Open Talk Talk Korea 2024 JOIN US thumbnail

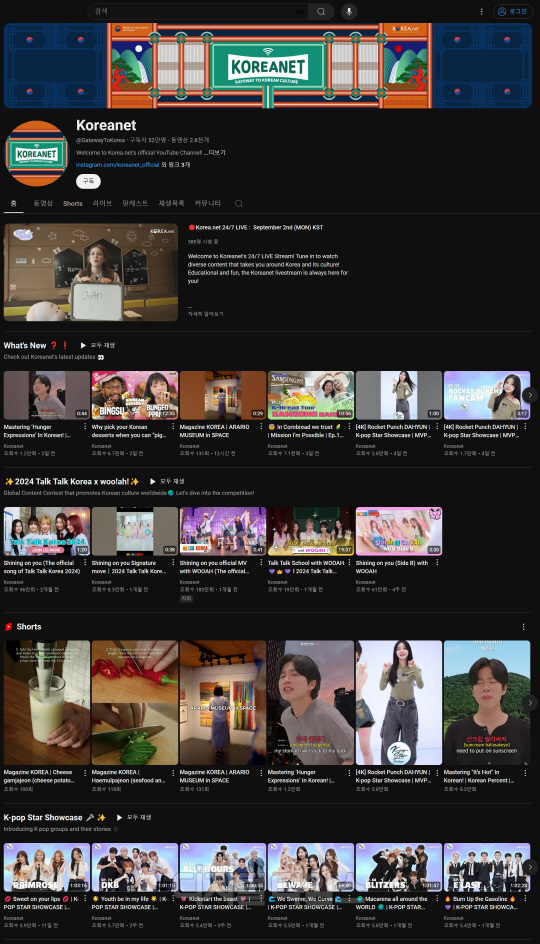47,531
